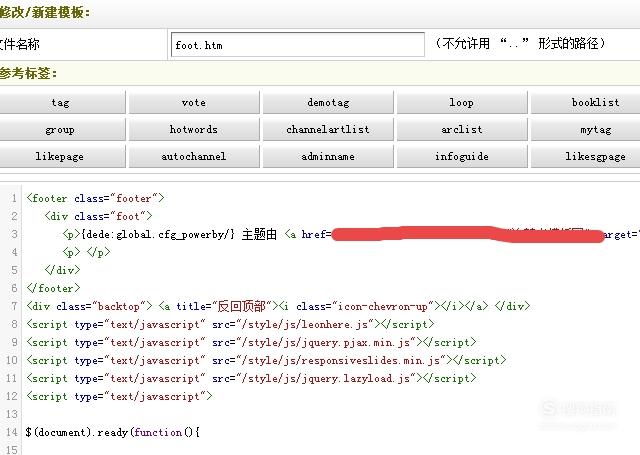
Task: Insert the group reference label
Action: coord(62,129)
